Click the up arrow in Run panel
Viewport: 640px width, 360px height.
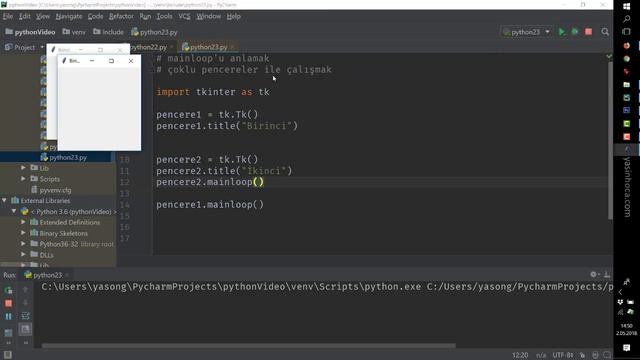pyautogui.click(x=25, y=290)
